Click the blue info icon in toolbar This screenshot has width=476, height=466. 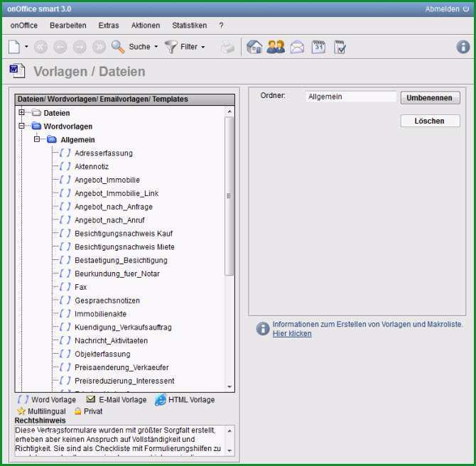[463, 47]
